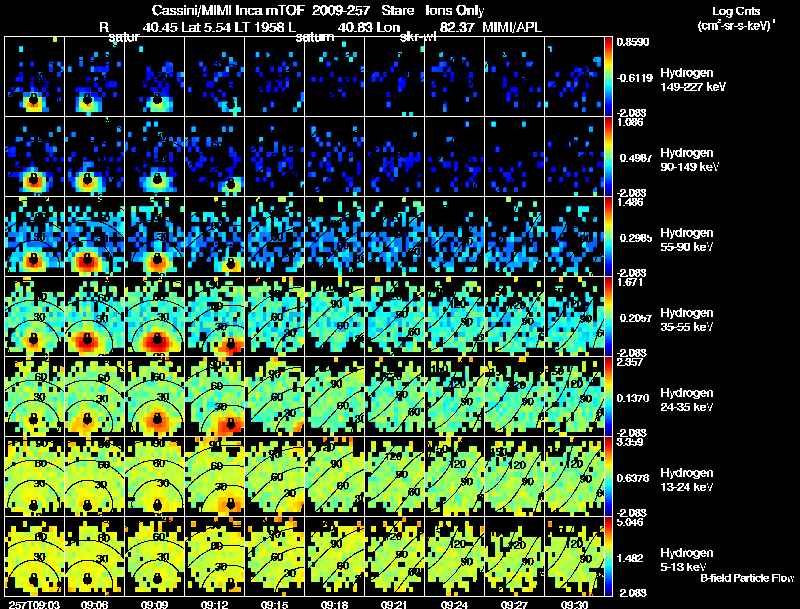Image resolution: width=800 pixels, height=609 pixels.
Task: Click the '09:12' time axis label
Action: 215,604
